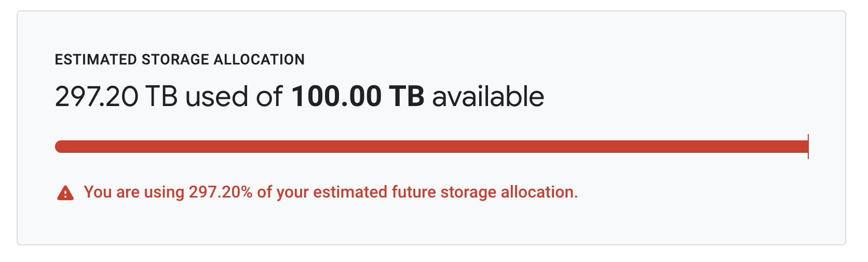868x262 pixels.
Task: Click the word "available" after the quota
Action: (488, 97)
